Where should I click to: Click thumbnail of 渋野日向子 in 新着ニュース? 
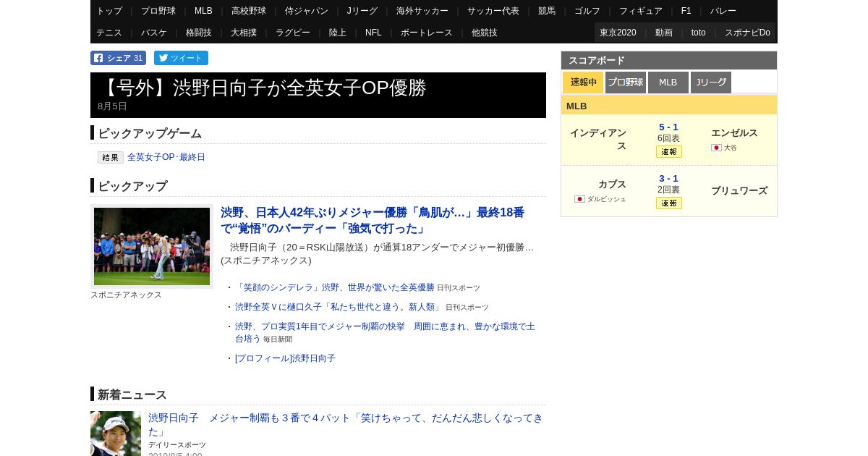(x=116, y=434)
